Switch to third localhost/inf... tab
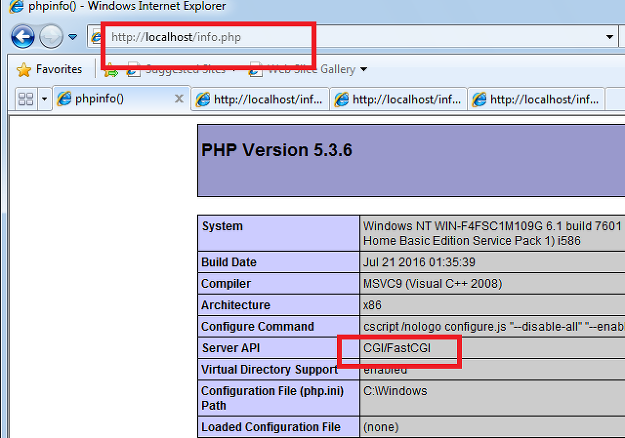 398,99
